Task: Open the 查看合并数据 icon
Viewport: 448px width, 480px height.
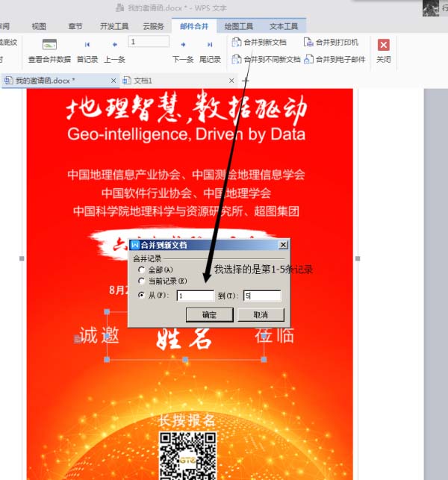Action: point(49,45)
